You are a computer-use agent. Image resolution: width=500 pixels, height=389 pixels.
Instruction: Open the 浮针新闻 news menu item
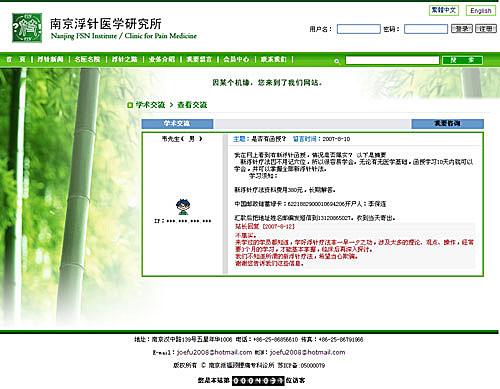(x=50, y=59)
